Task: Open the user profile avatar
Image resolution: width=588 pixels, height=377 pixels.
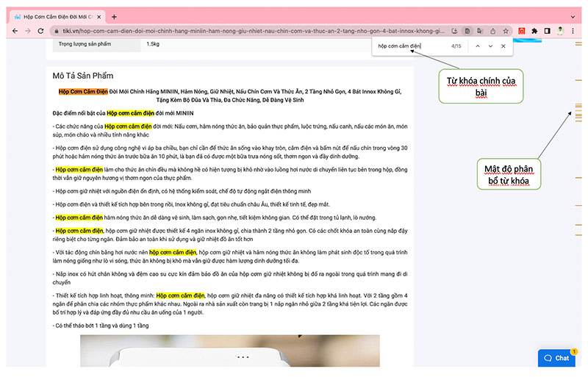Action: pos(559,31)
